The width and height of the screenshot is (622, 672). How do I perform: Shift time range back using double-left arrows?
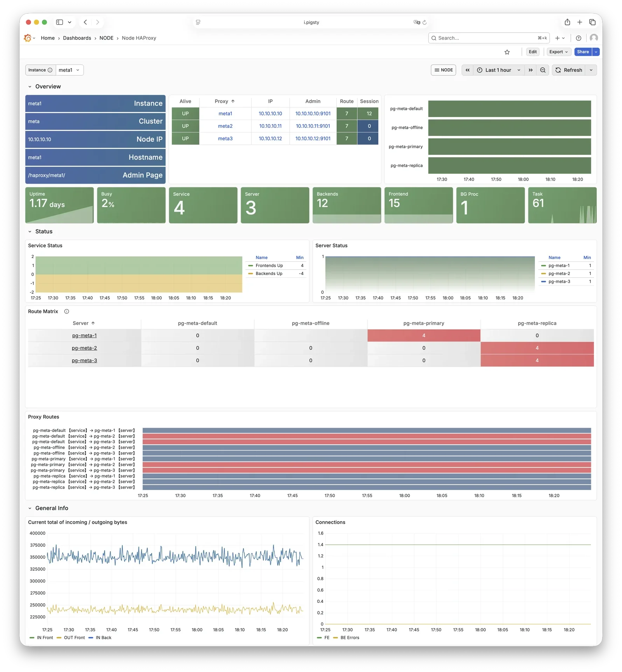click(467, 70)
